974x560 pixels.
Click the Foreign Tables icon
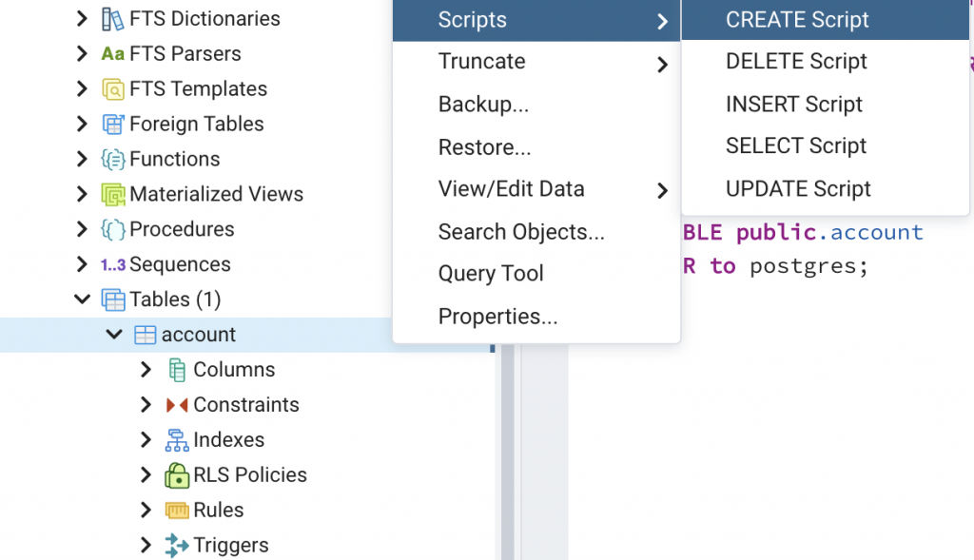(113, 125)
